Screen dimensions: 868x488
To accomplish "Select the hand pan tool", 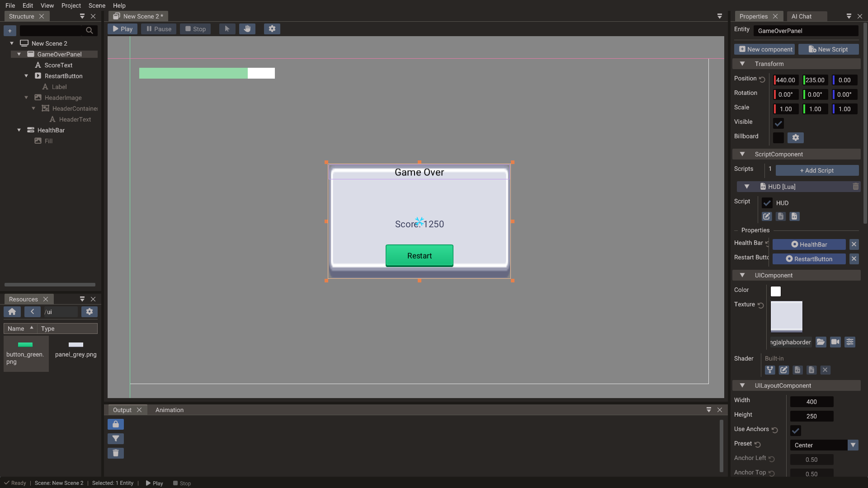I will [247, 29].
